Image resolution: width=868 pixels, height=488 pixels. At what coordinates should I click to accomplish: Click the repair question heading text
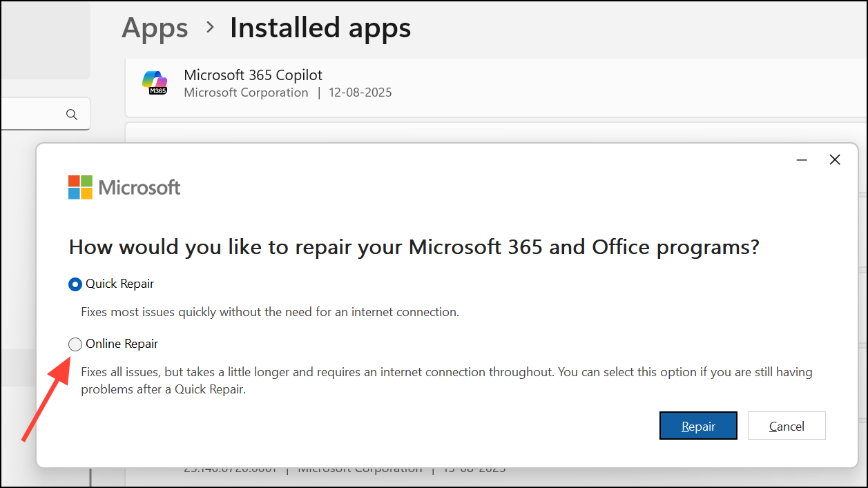coord(414,247)
